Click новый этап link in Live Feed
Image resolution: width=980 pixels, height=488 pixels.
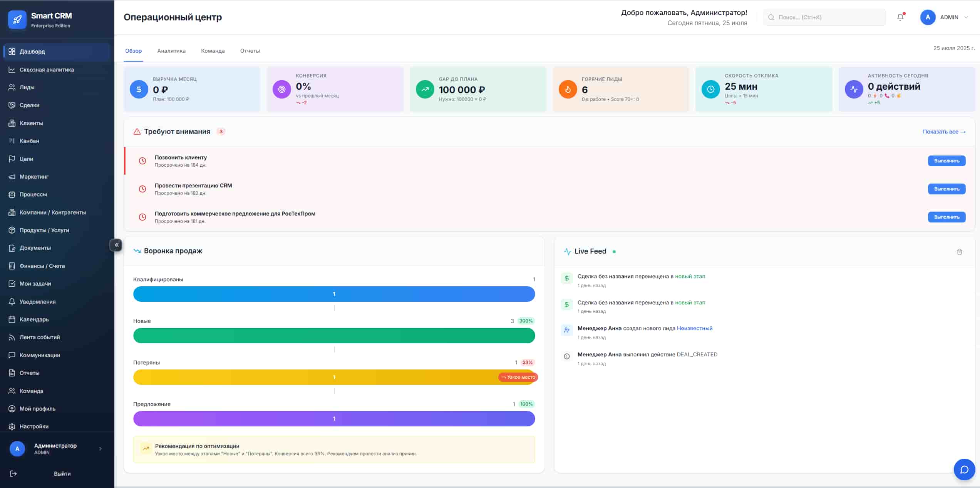tap(690, 276)
